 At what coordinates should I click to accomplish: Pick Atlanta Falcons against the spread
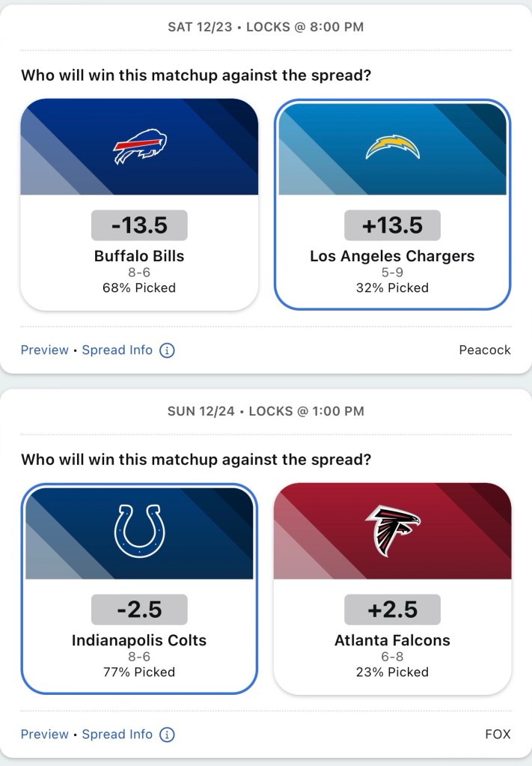coord(392,640)
